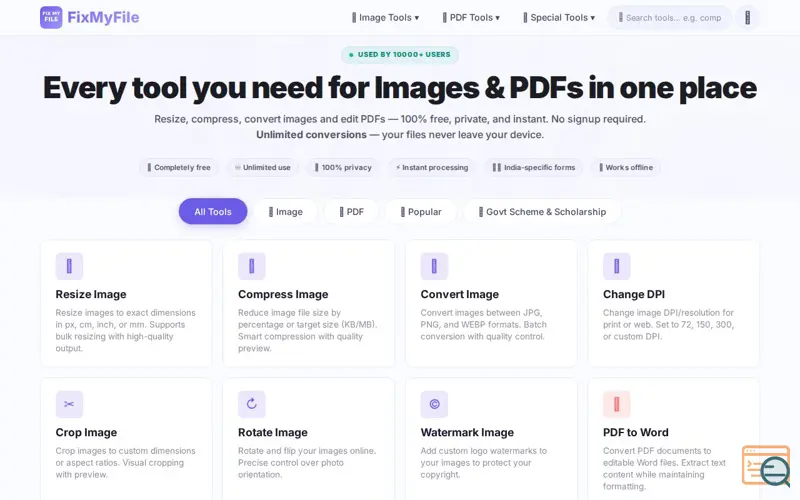
Task: Click the FixMyFile logo icon
Action: (51, 17)
